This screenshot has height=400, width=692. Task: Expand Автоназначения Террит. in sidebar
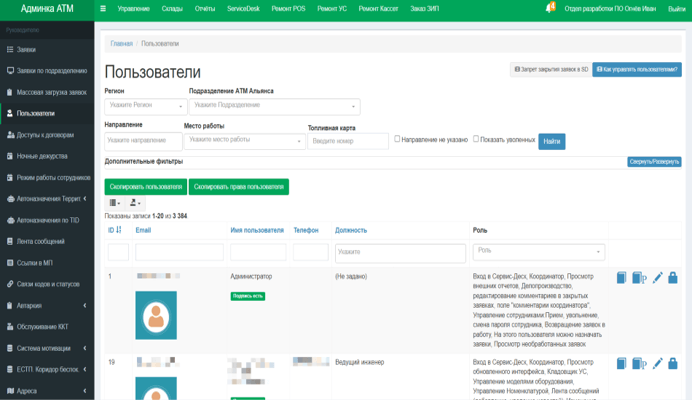tap(47, 199)
